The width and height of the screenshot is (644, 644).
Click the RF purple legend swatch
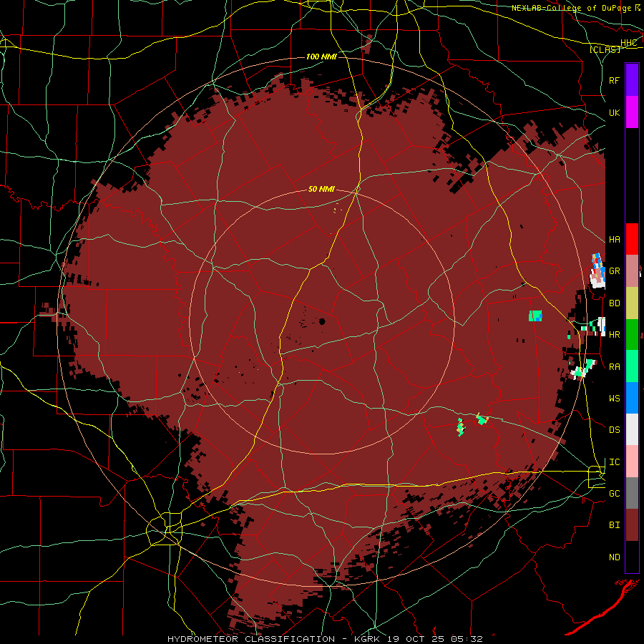click(632, 80)
